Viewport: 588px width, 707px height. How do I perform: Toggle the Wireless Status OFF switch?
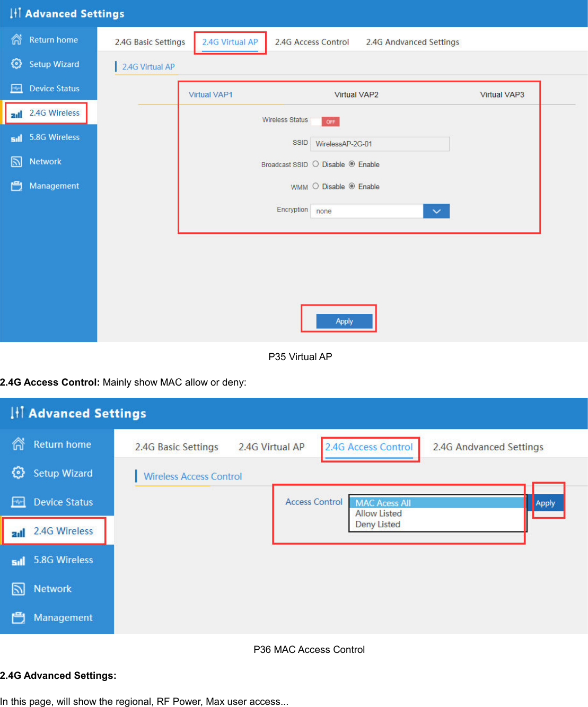point(326,121)
